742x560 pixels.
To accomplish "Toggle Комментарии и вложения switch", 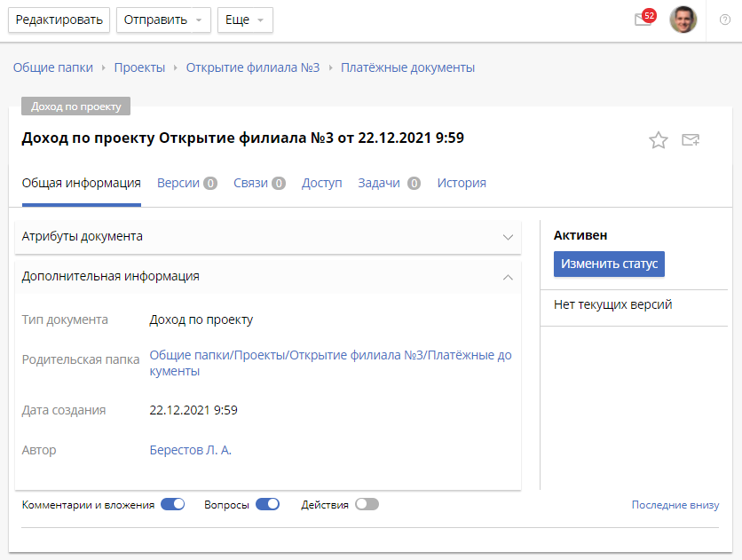I will 172,504.
